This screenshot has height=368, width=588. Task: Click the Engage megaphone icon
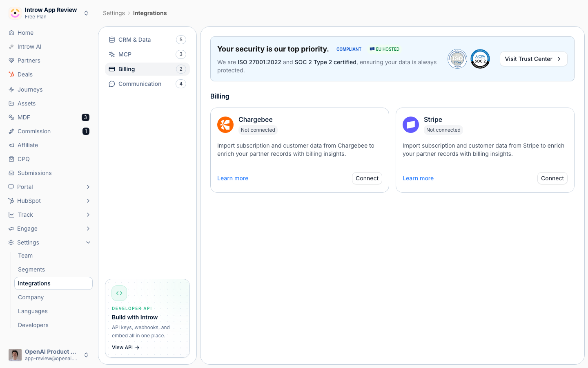pyautogui.click(x=11, y=229)
